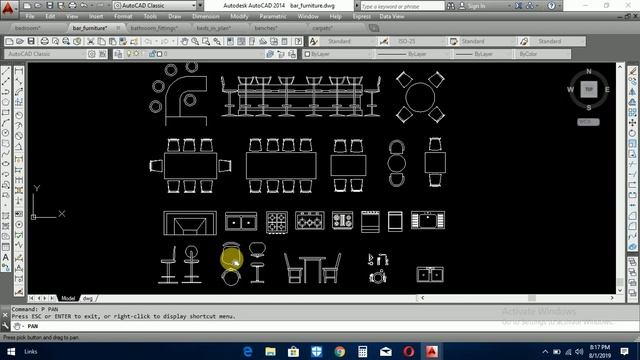Click Open file in the standard toolbar
This screenshot has width=640, height=360.
point(20,41)
